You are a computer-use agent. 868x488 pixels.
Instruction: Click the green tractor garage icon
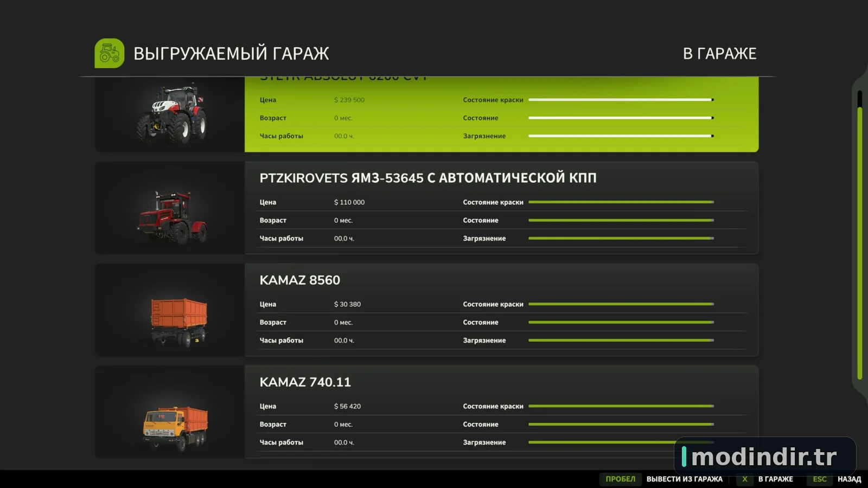pyautogui.click(x=109, y=53)
